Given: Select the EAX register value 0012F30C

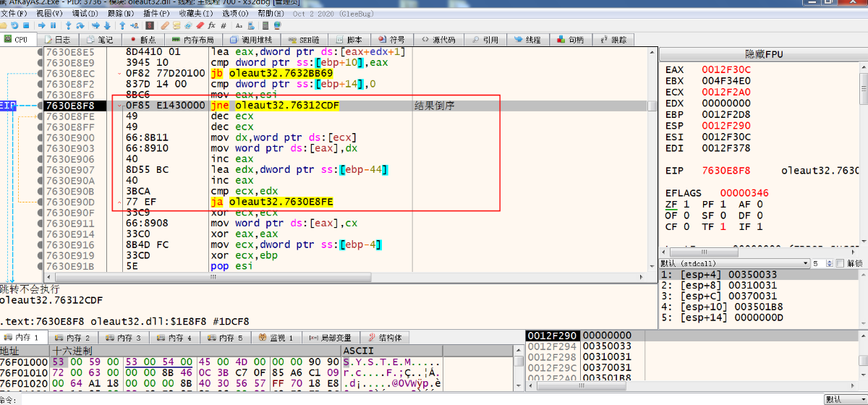Looking at the screenshot, I should click(726, 69).
